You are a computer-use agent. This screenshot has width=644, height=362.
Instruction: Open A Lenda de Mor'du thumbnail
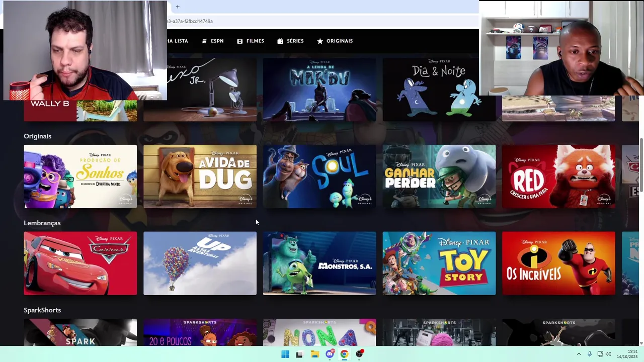[319, 89]
